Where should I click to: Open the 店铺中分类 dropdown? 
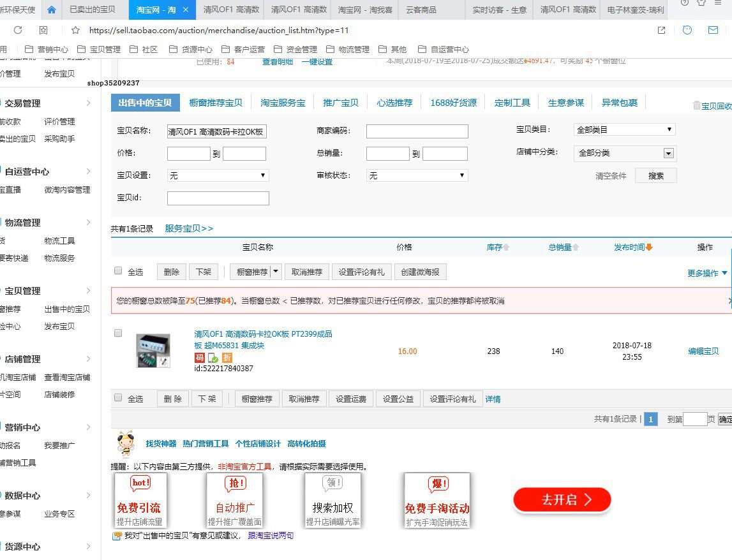[625, 153]
